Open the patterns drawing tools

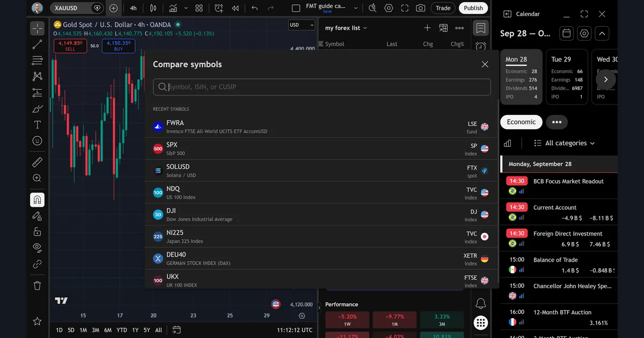(37, 76)
